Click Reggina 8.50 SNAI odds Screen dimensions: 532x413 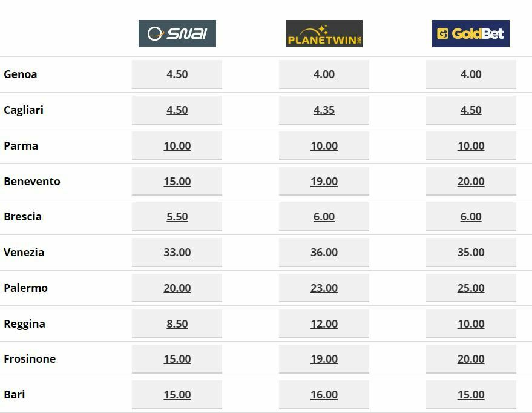click(x=177, y=323)
